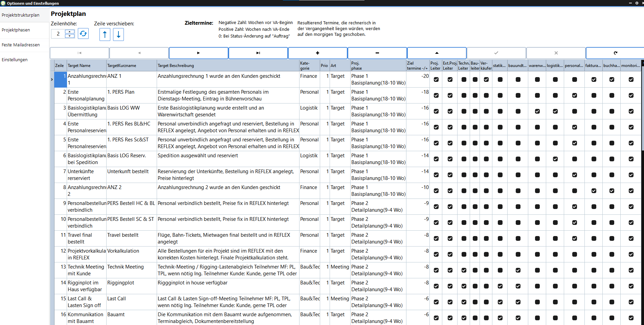Click Kategorie column header
This screenshot has width=644, height=325.
click(310, 66)
